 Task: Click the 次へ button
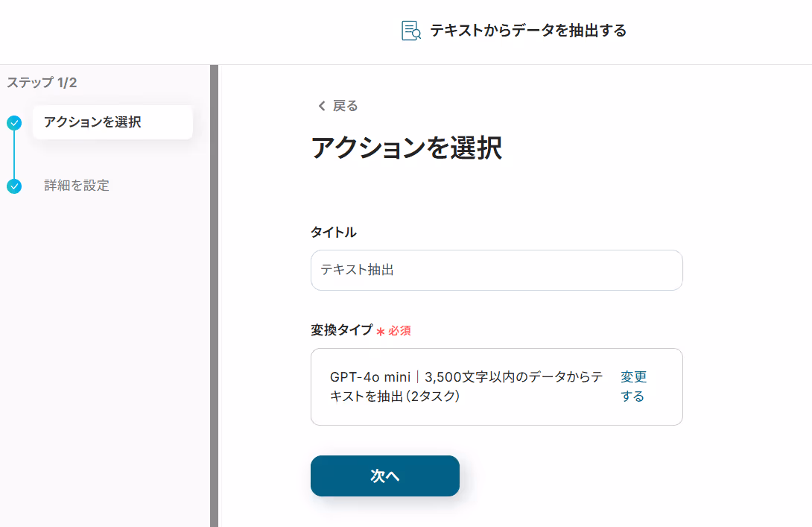[x=384, y=476]
